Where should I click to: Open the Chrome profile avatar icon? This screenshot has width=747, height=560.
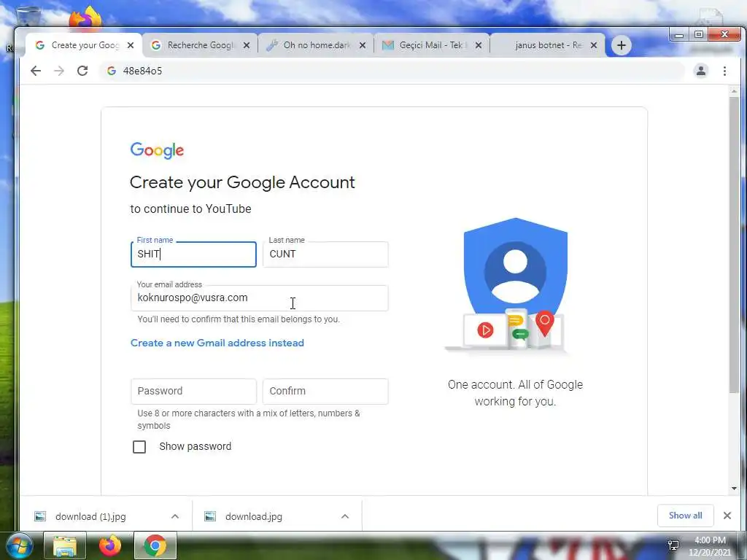pyautogui.click(x=701, y=71)
